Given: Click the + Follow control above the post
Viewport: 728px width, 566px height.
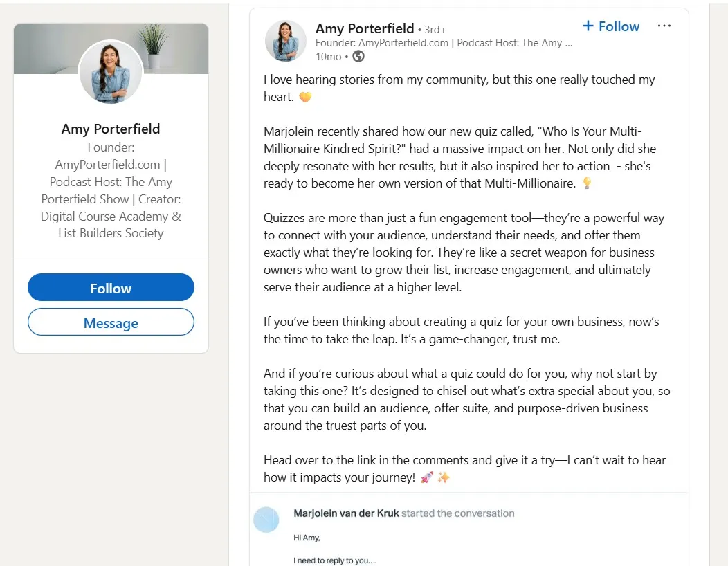Looking at the screenshot, I should coord(611,26).
